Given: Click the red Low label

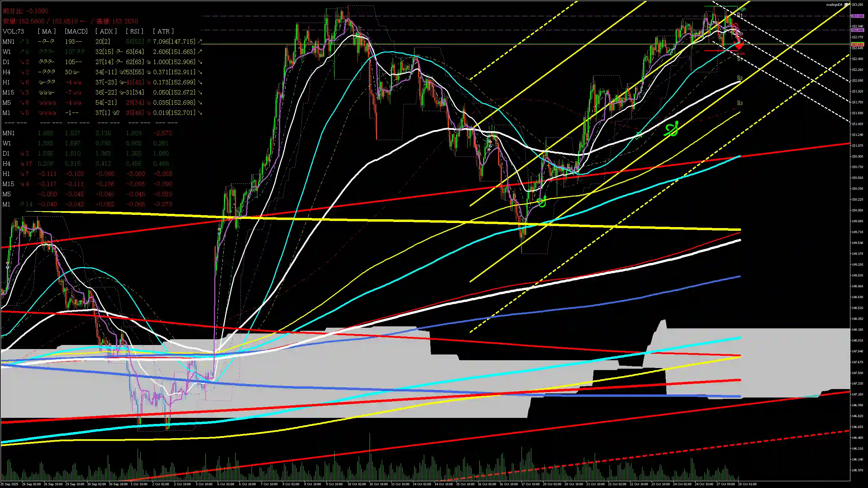Looking at the screenshot, I should coord(741,54).
